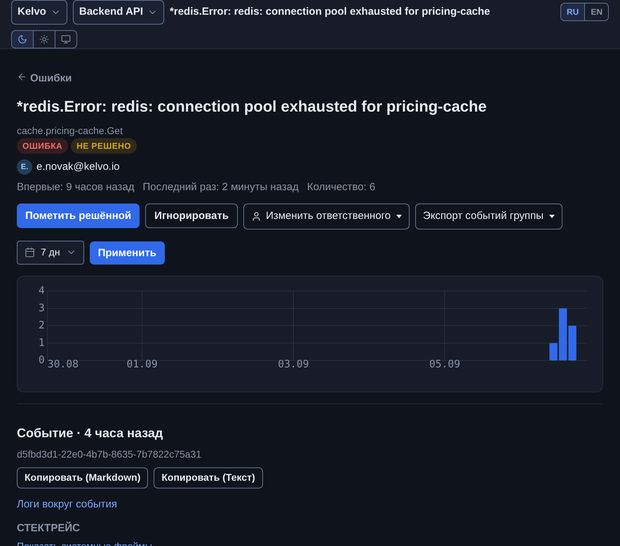Click the НЕ РЕШЕНО status badge

[104, 146]
